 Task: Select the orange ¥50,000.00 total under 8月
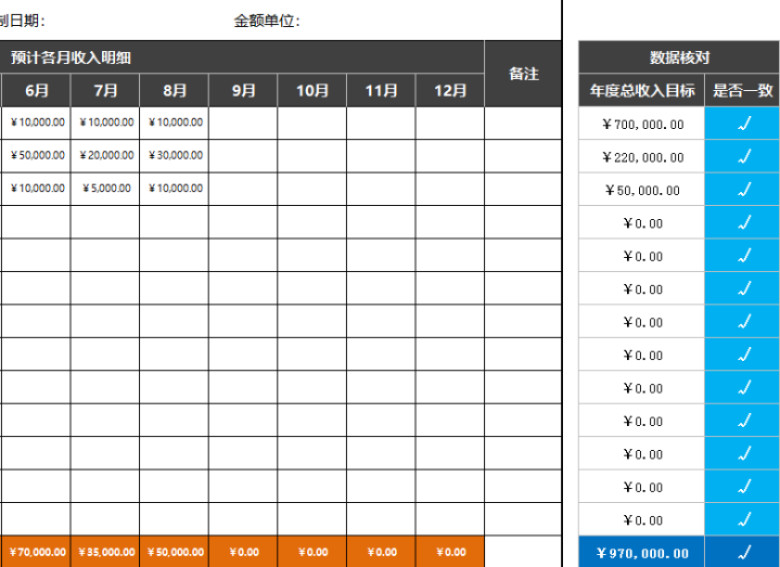[x=175, y=552]
